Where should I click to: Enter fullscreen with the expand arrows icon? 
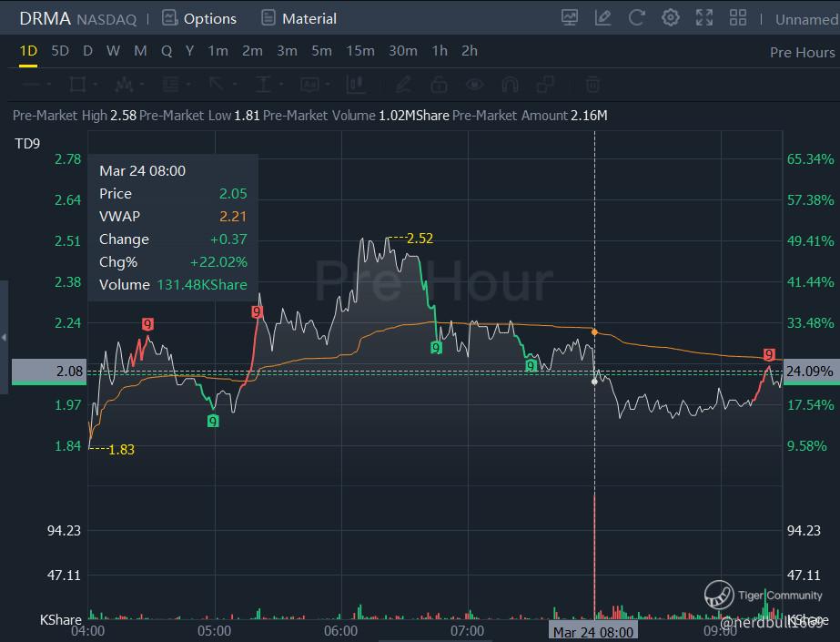[x=703, y=18]
